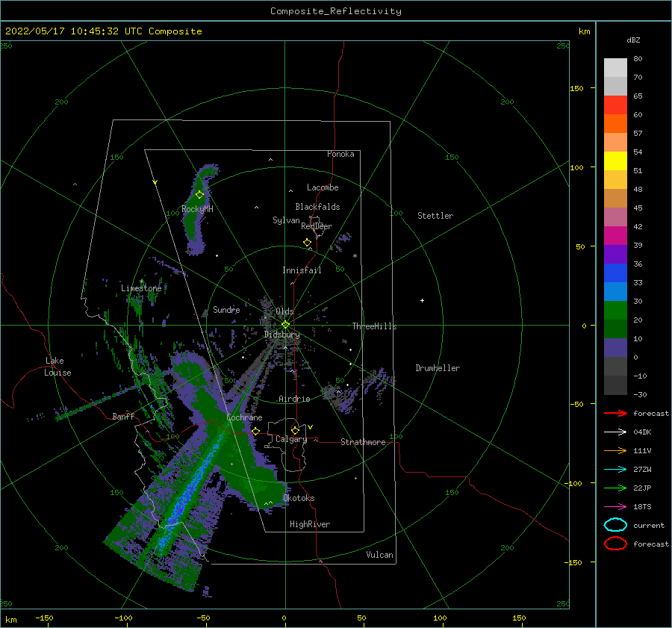
Task: Select the 33 dBZ light blue swatch
Action: pos(615,291)
